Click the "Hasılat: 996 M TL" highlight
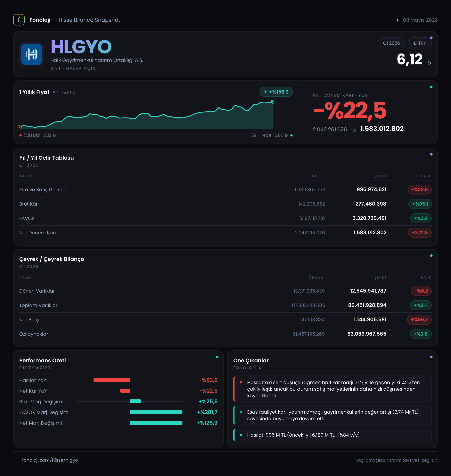451x476 pixels. [x=333, y=435]
